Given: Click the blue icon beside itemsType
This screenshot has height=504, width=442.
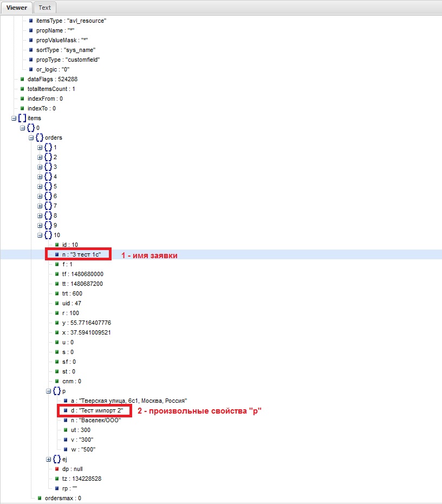Looking at the screenshot, I should pos(31,21).
